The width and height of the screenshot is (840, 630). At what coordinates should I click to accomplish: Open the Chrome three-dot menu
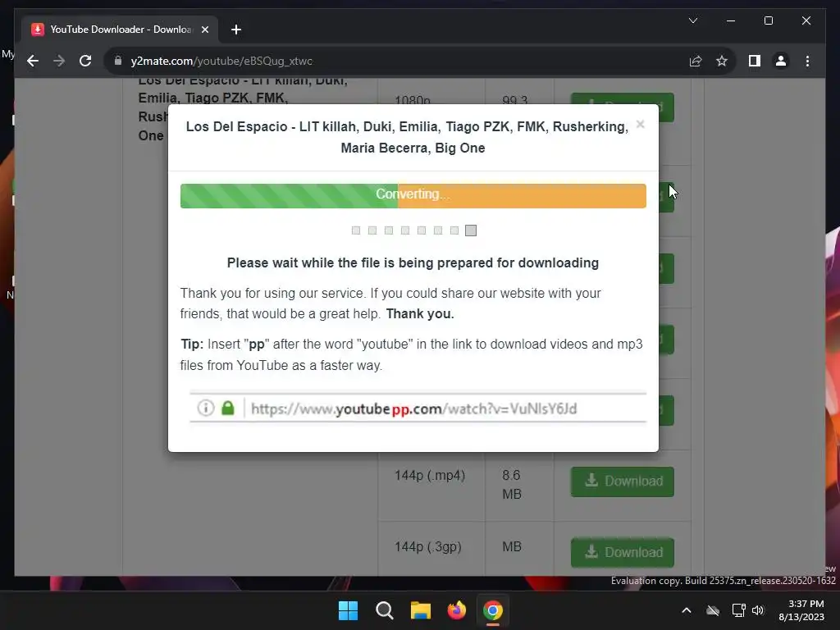pos(807,61)
